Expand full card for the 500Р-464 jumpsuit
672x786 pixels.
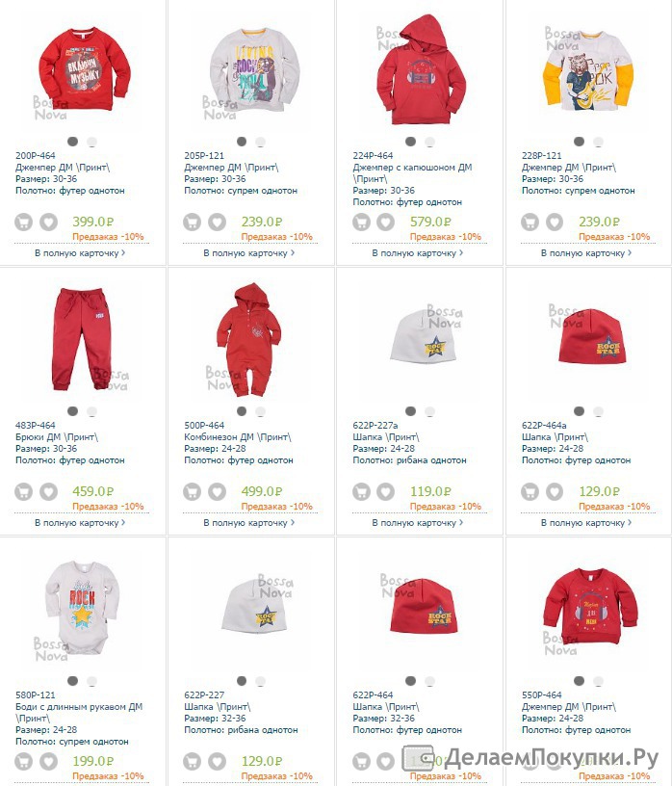click(x=249, y=523)
